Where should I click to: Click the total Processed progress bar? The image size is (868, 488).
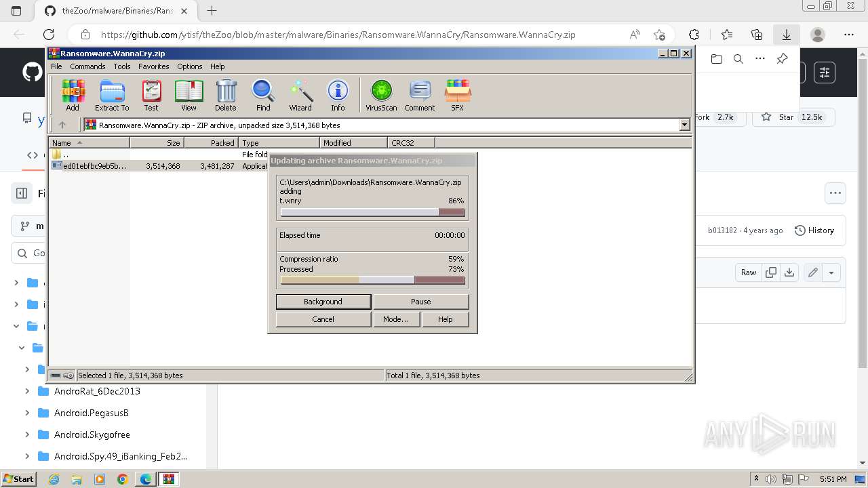pyautogui.click(x=372, y=280)
